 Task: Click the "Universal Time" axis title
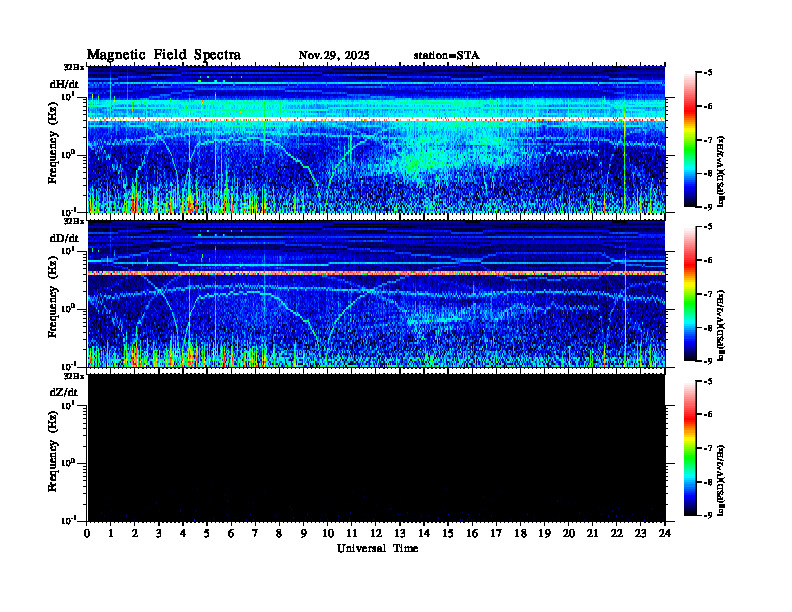click(x=377, y=548)
